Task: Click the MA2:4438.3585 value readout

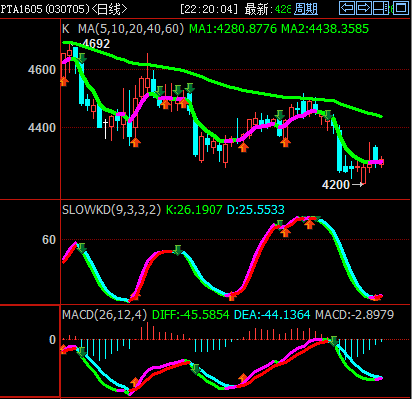Action: (325, 29)
